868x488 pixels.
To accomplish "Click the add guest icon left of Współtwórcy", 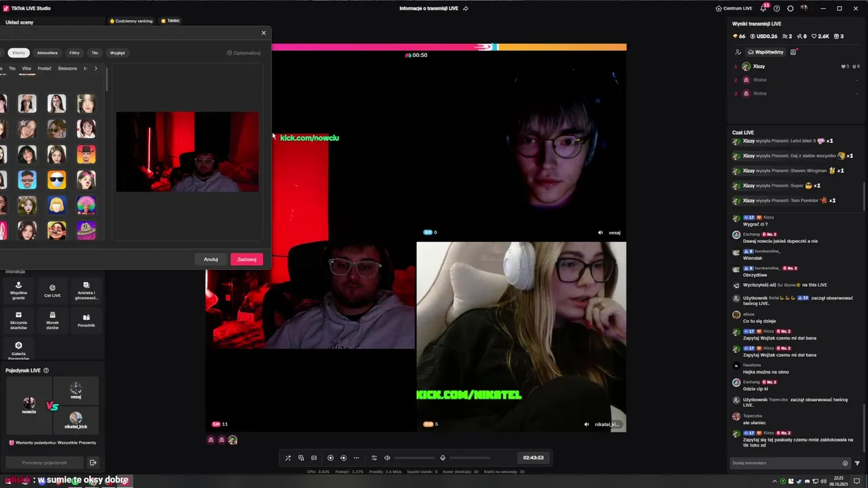I will [x=738, y=52].
